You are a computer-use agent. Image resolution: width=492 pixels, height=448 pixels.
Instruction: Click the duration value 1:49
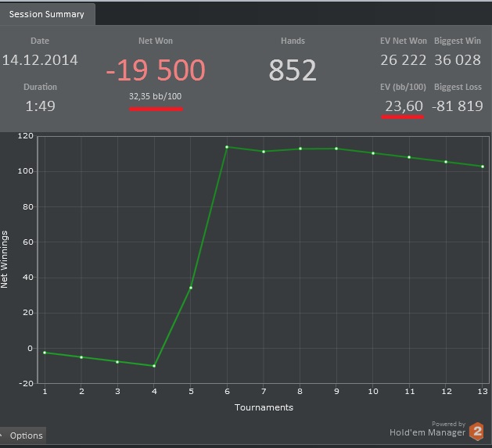coord(40,106)
